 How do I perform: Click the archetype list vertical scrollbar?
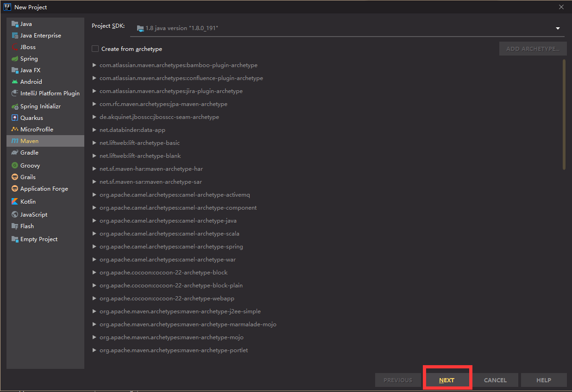click(564, 114)
